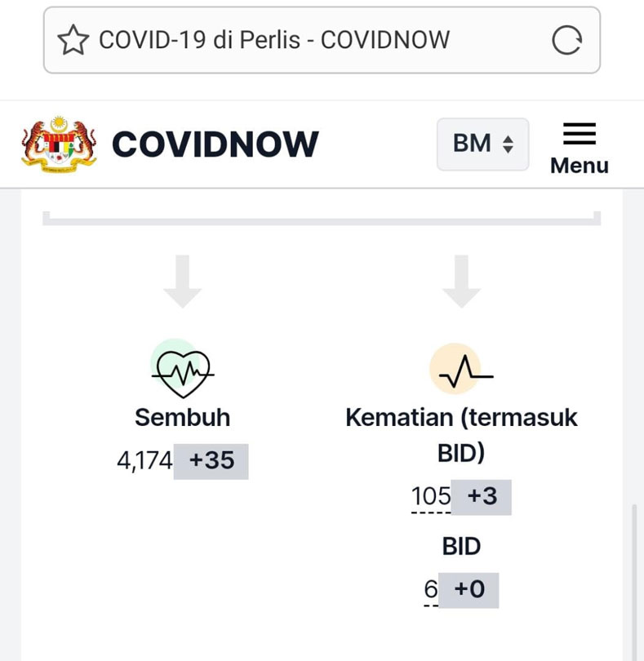Viewport: 644px width, 661px height.
Task: Click the COVIDNOW site title
Action: pyautogui.click(x=215, y=144)
